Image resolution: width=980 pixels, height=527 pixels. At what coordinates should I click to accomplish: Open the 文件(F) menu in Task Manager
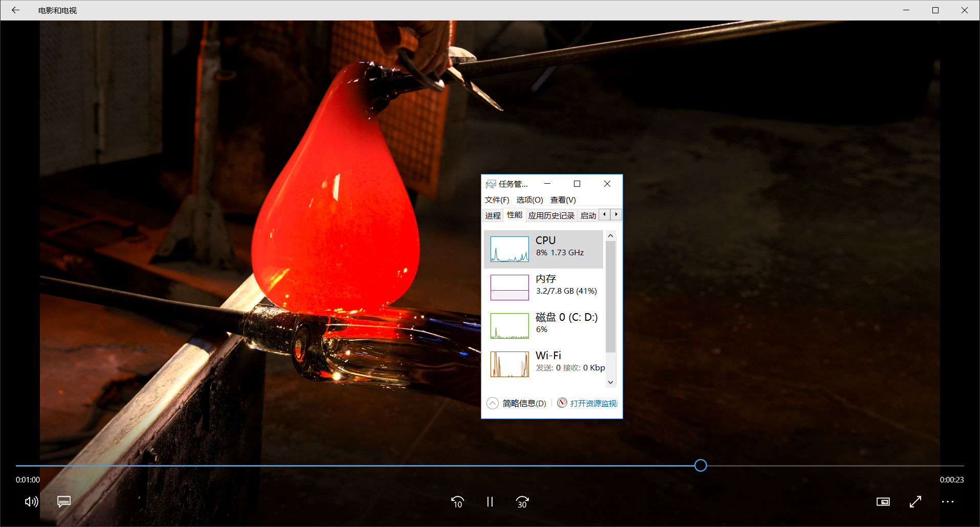tap(497, 200)
